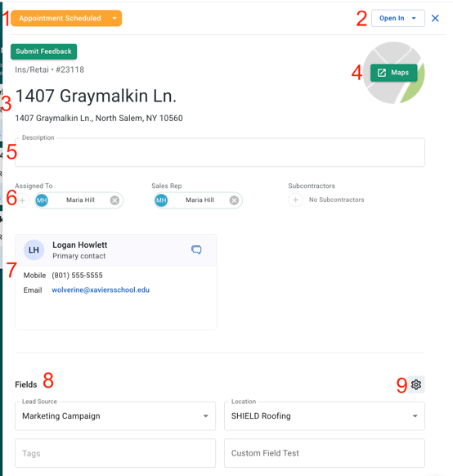Viewport: 453px width, 476px height.
Task: Add a subcontractor with the plus icon
Action: point(295,200)
